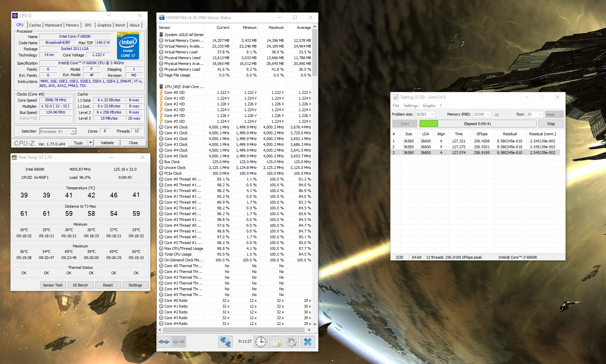
Task: Click the sensor icon beside Page File Usage
Action: [161, 75]
